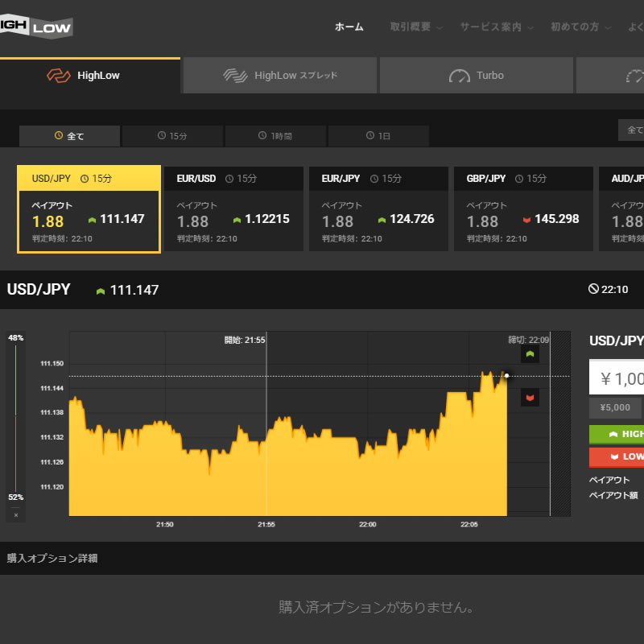Click green up arrow beside 1.12215
The width and height of the screenshot is (644, 644).
click(x=237, y=220)
